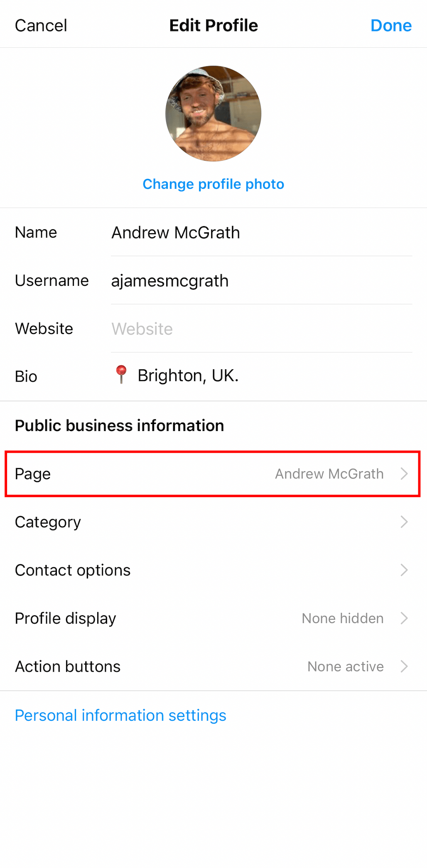Click the circular profile photo
This screenshot has height=868, width=427.
point(213,113)
